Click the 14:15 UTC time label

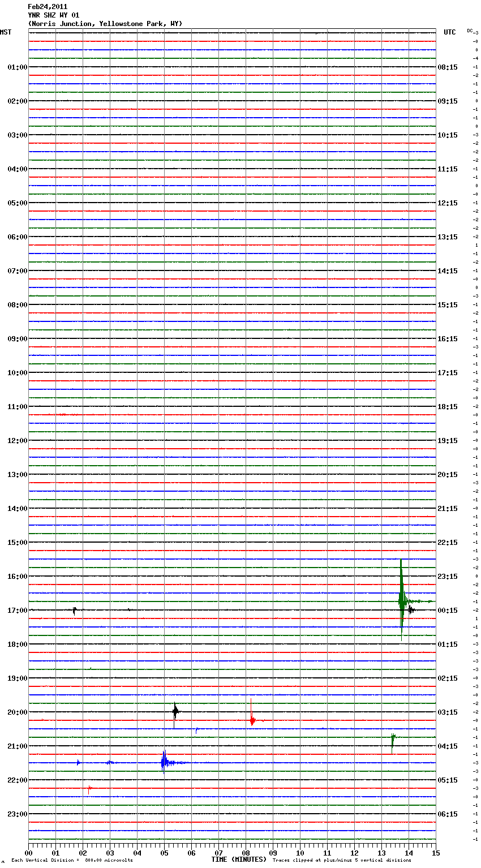tap(448, 271)
